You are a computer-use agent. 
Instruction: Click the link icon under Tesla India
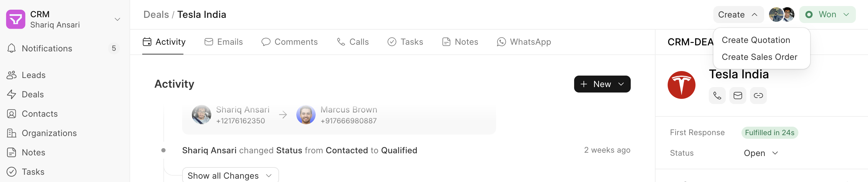tap(758, 96)
